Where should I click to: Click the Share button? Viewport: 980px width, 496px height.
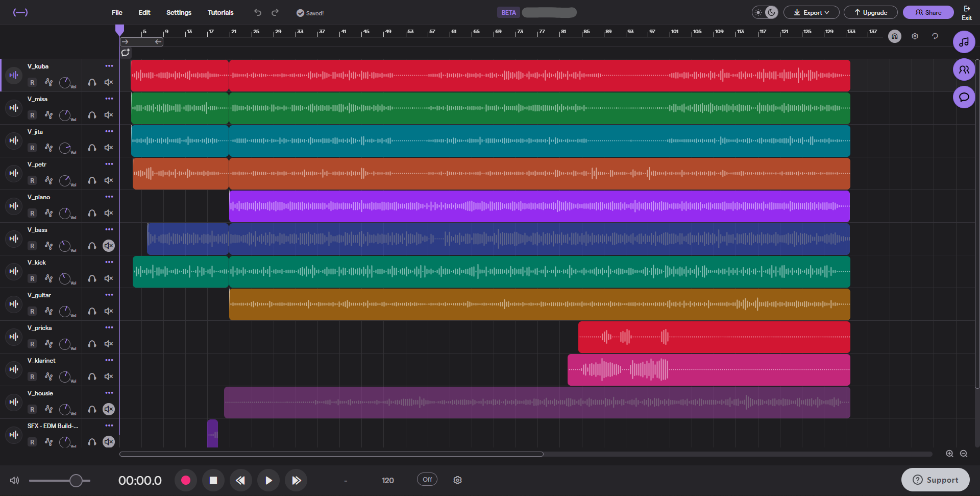[x=928, y=12]
